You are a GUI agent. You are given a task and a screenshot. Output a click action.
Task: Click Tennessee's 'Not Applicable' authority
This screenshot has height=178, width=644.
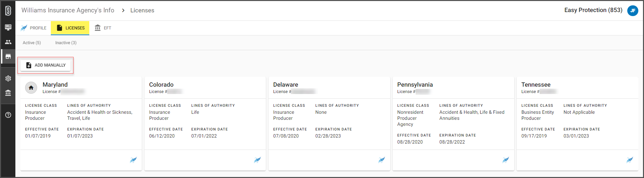579,112
